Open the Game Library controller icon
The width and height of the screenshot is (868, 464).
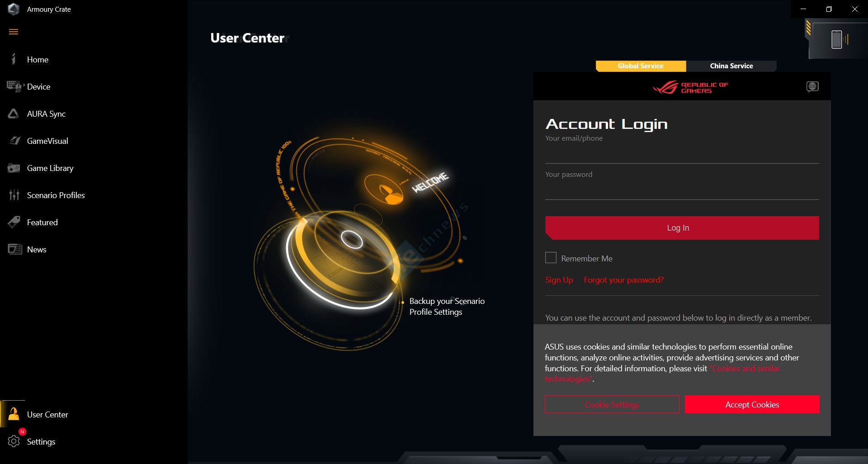[x=14, y=168]
